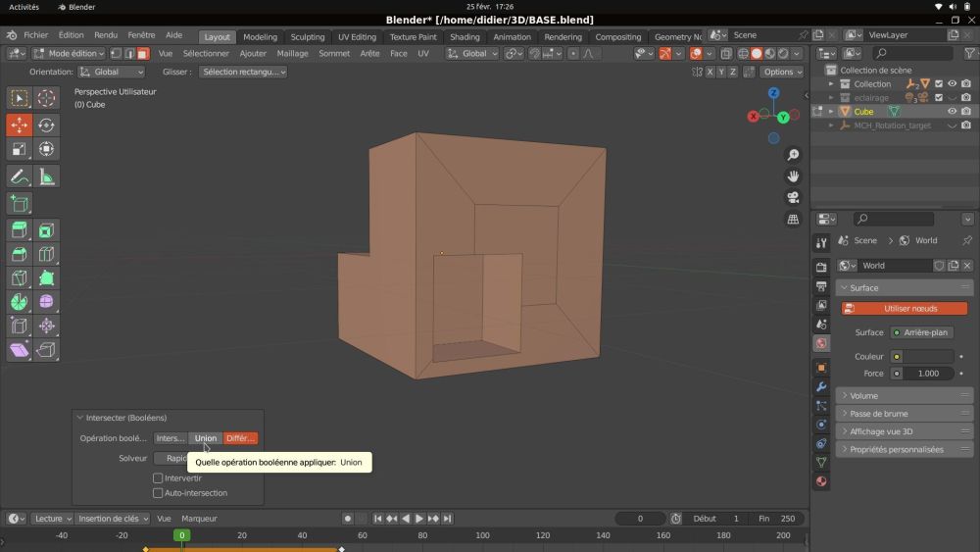The height and width of the screenshot is (552, 980).
Task: Open the Sélection rectangu... dropdown
Action: coord(243,72)
